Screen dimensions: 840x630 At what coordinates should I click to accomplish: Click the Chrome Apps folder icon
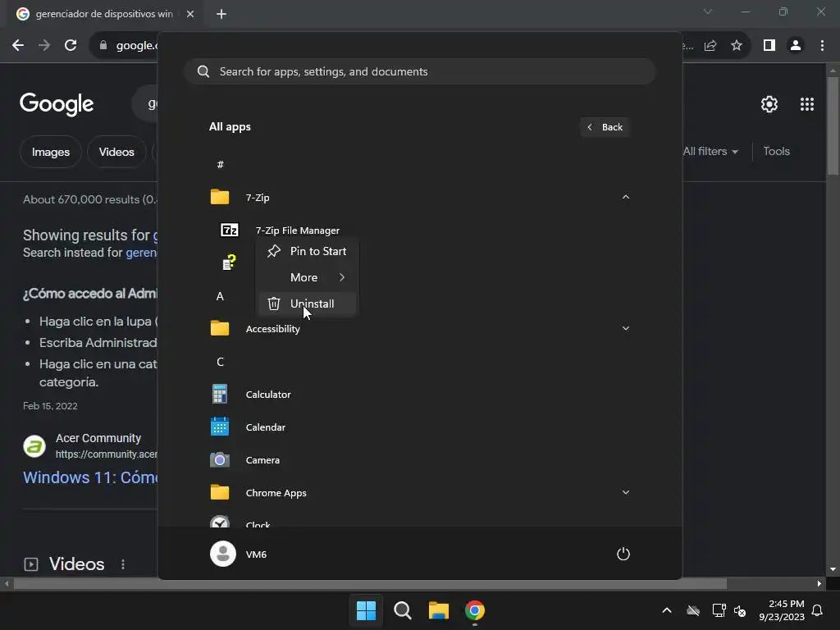(x=220, y=492)
